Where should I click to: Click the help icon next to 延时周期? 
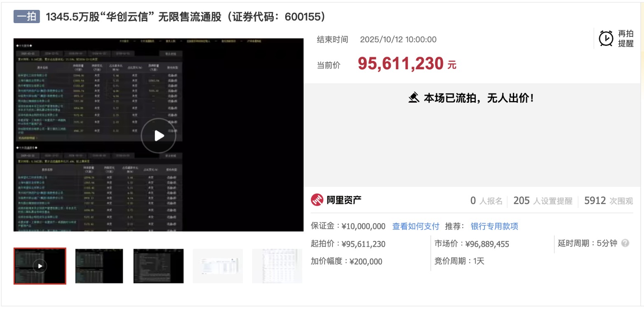pos(625,243)
